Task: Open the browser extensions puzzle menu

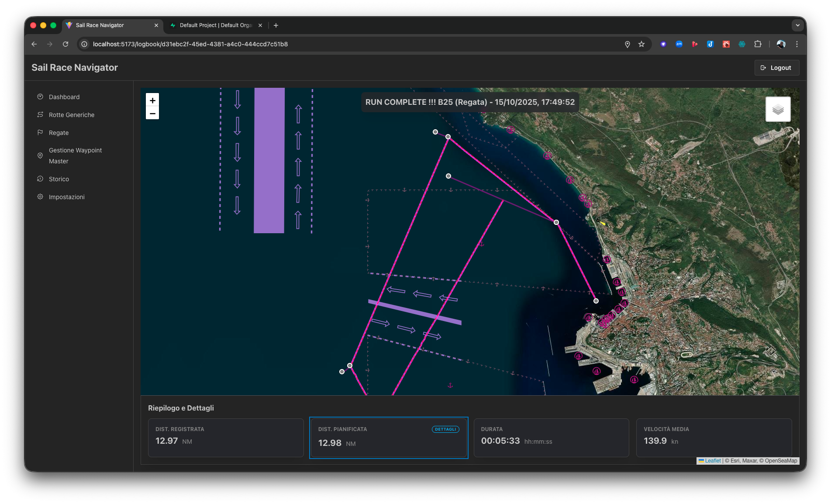Action: click(x=758, y=44)
